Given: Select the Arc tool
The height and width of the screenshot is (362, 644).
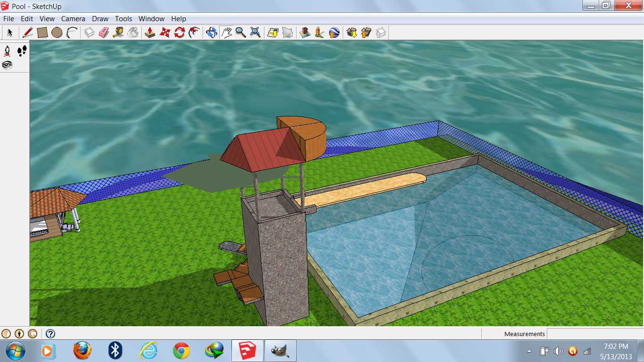Looking at the screenshot, I should (72, 33).
